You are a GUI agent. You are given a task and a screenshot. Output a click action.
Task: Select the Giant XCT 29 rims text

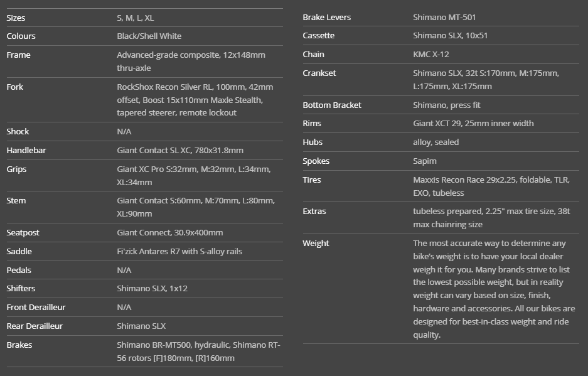pyautogui.click(x=473, y=124)
